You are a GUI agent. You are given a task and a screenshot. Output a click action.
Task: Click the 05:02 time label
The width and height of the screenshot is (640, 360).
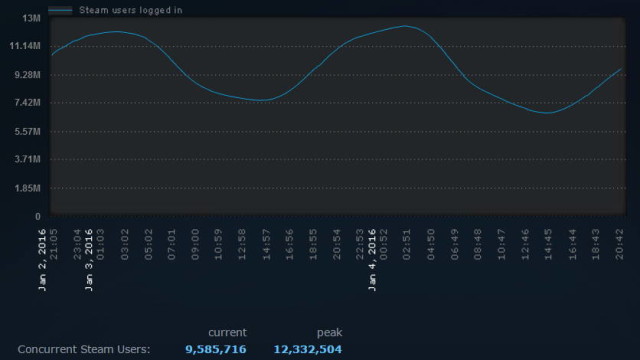148,244
